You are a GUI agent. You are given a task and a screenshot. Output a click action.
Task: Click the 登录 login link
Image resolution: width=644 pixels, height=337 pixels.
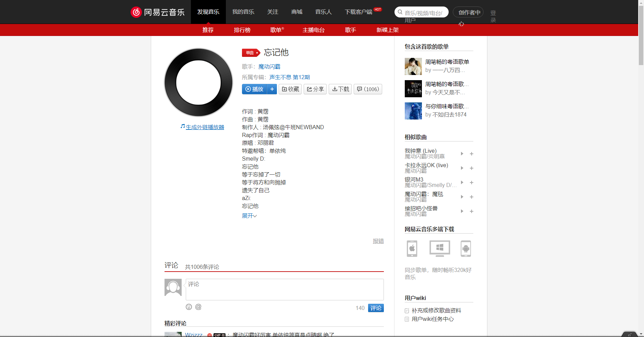point(493,16)
